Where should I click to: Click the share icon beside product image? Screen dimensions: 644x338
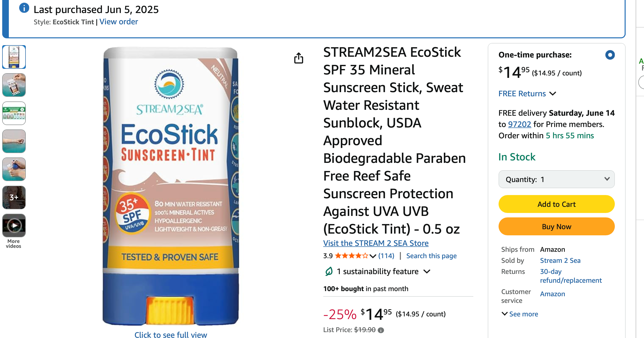click(x=298, y=58)
